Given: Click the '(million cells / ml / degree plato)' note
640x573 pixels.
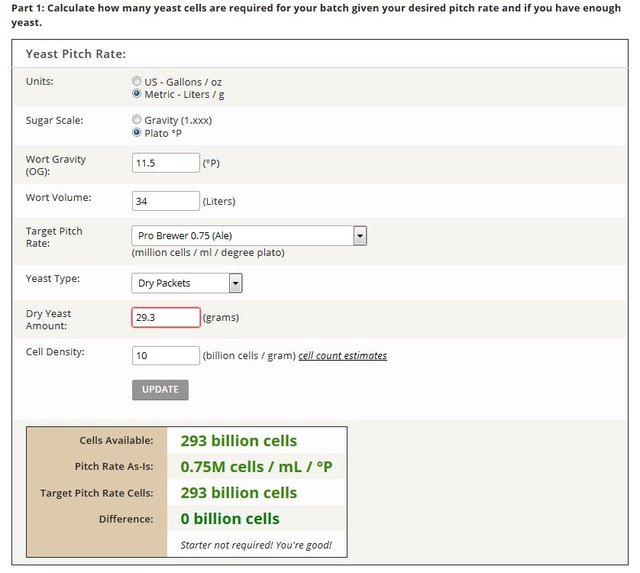Looking at the screenshot, I should click(208, 253).
